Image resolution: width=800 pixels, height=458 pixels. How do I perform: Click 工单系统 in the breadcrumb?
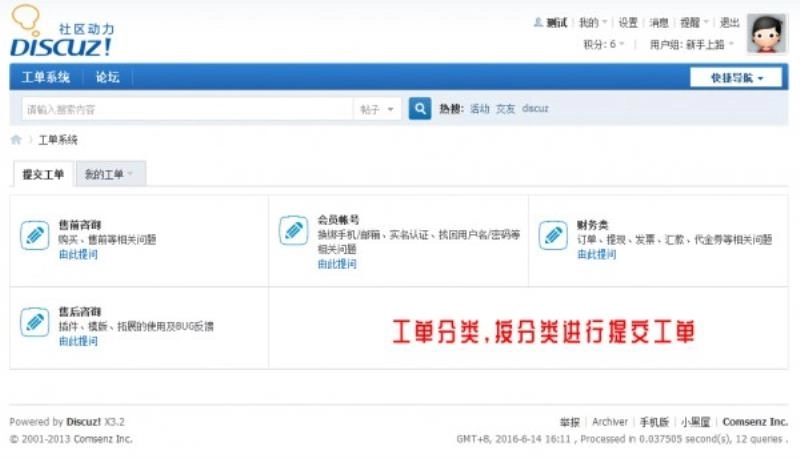point(58,140)
